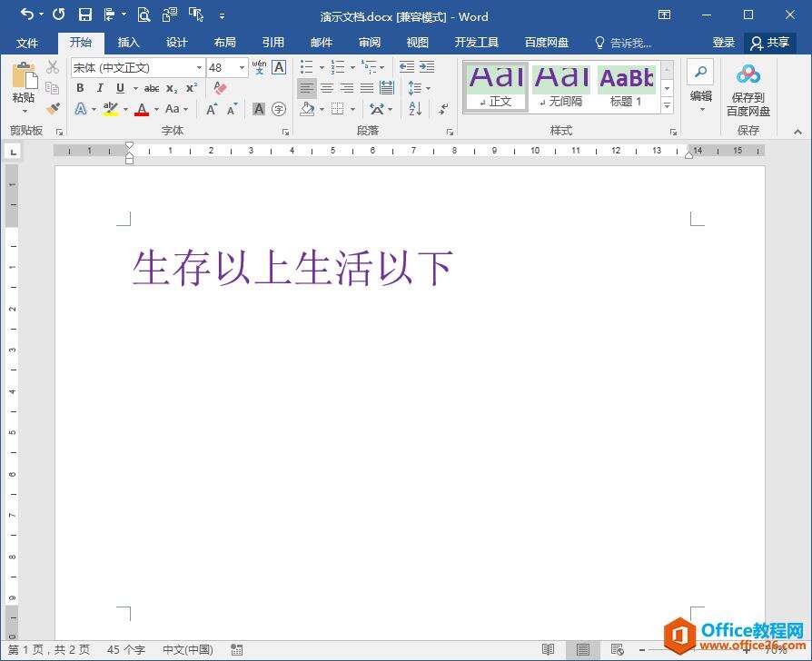The image size is (812, 661).
Task: Apply the 正文 (Normal) style
Action: click(495, 87)
